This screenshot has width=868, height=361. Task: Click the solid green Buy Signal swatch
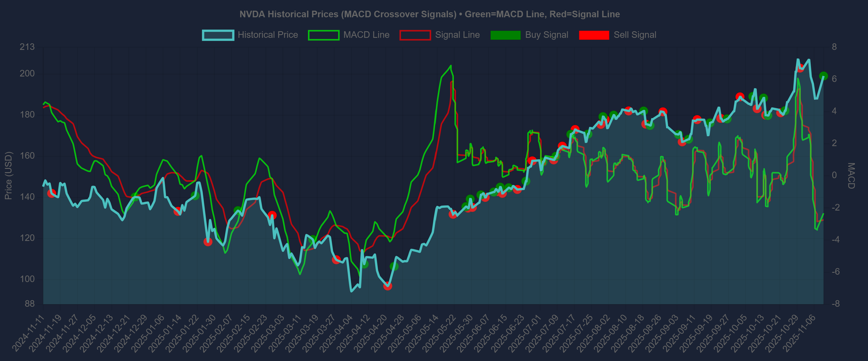point(505,35)
